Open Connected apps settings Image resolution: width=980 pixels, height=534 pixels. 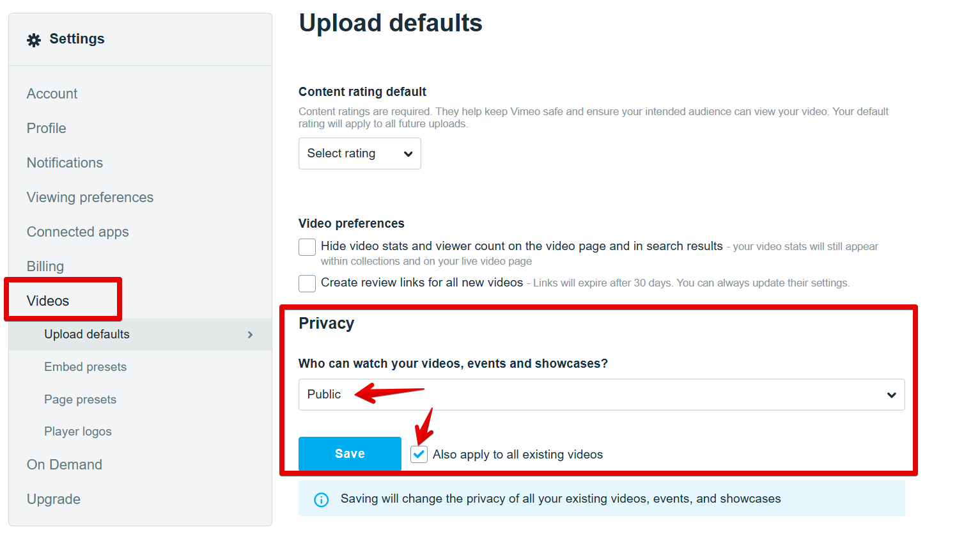[x=78, y=232]
